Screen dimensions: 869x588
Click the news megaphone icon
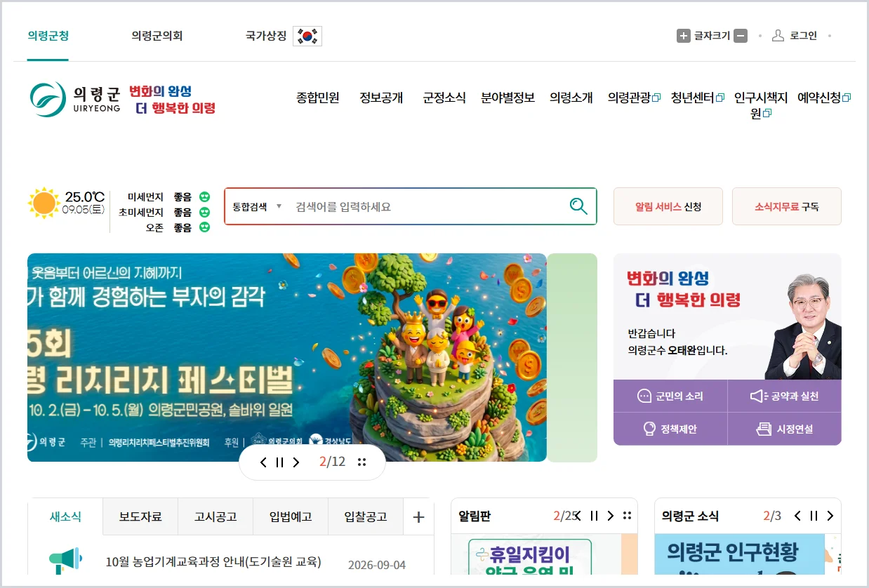coord(65,561)
